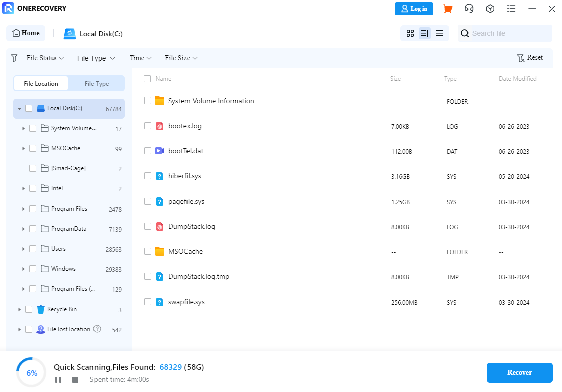Viewport: 562px width, 392px height.
Task: Click the 6% scan progress circle
Action: coord(31,373)
